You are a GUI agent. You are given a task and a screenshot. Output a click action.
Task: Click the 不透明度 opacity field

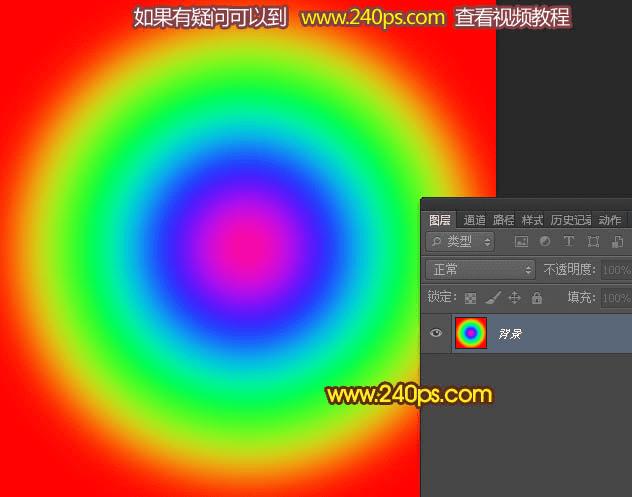(x=616, y=270)
